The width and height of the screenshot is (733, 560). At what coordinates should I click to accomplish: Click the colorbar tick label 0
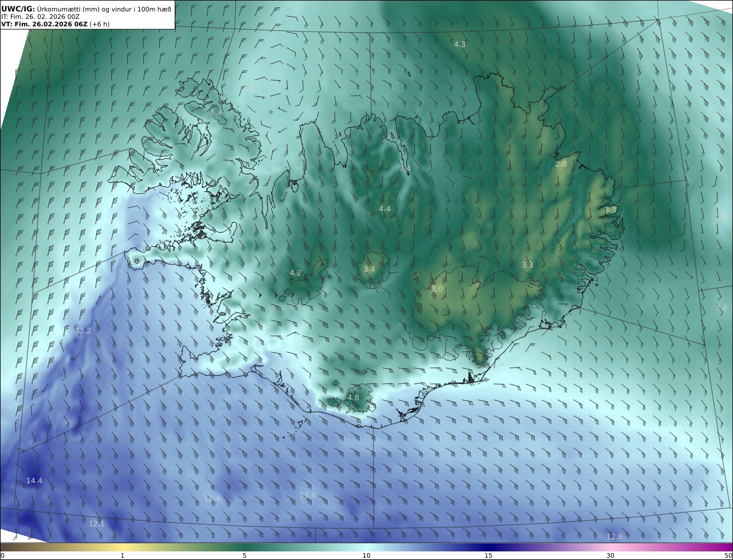(2, 555)
